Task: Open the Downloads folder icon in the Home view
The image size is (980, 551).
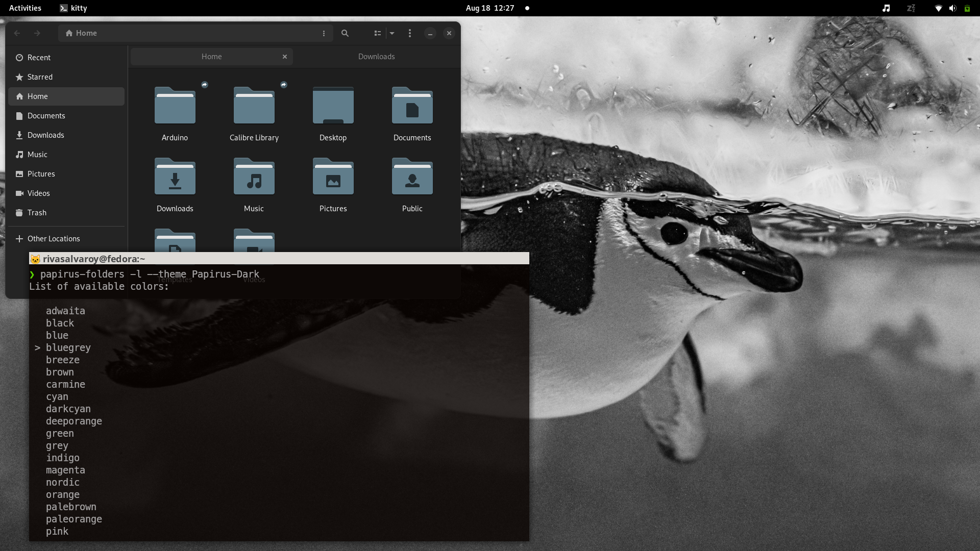Action: pyautogui.click(x=175, y=176)
